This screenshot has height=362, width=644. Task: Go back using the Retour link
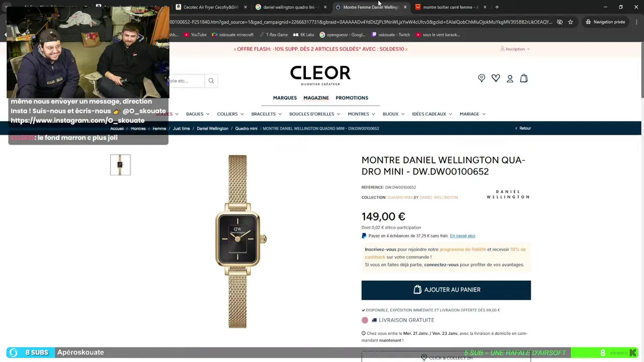click(x=523, y=128)
